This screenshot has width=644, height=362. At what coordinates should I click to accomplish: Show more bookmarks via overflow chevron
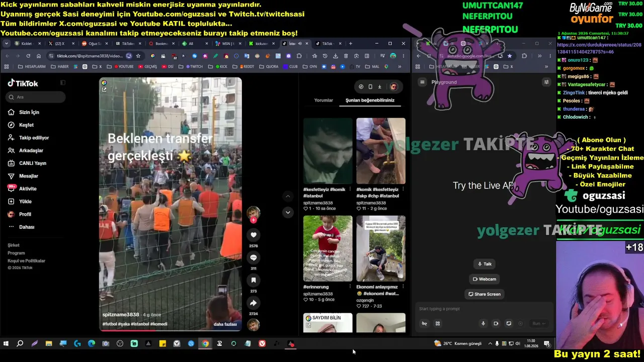pyautogui.click(x=399, y=66)
